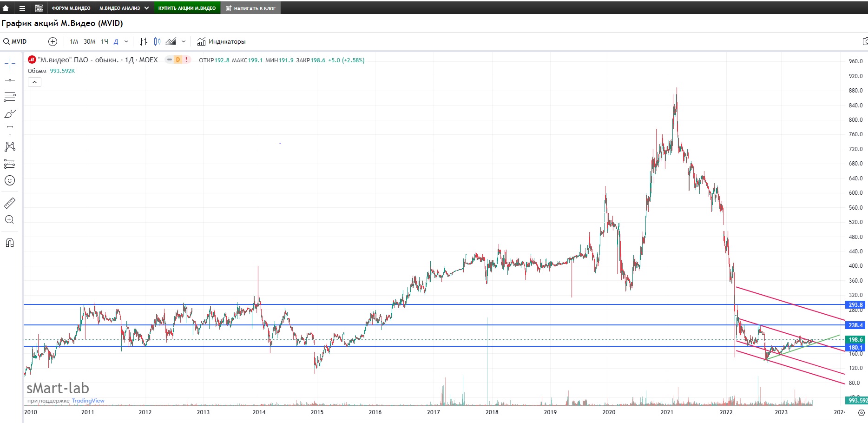Click the Объём 993.592K volume legend
Image resolution: width=868 pixels, height=423 pixels.
pyautogui.click(x=51, y=71)
